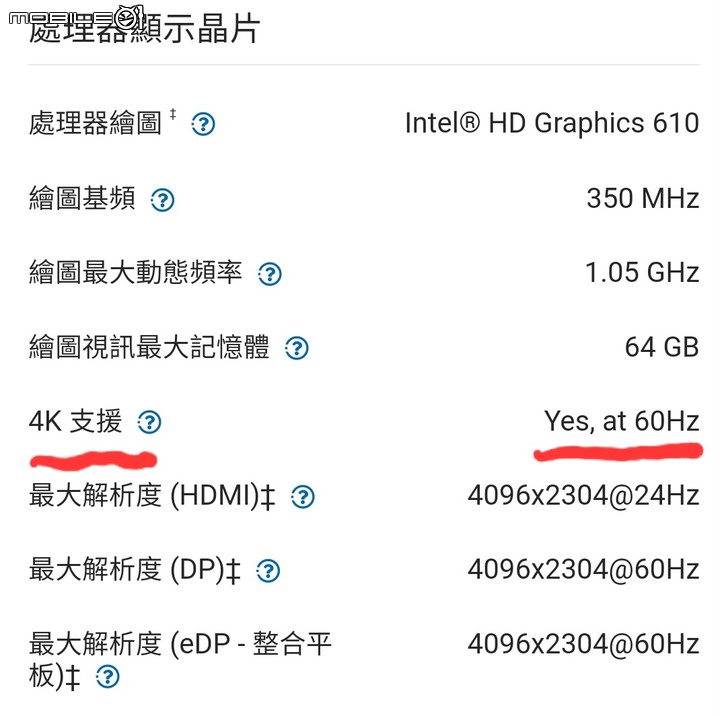Open help icon next to 最大解析度 (DP)
This screenshot has width=720, height=716.
(x=268, y=571)
